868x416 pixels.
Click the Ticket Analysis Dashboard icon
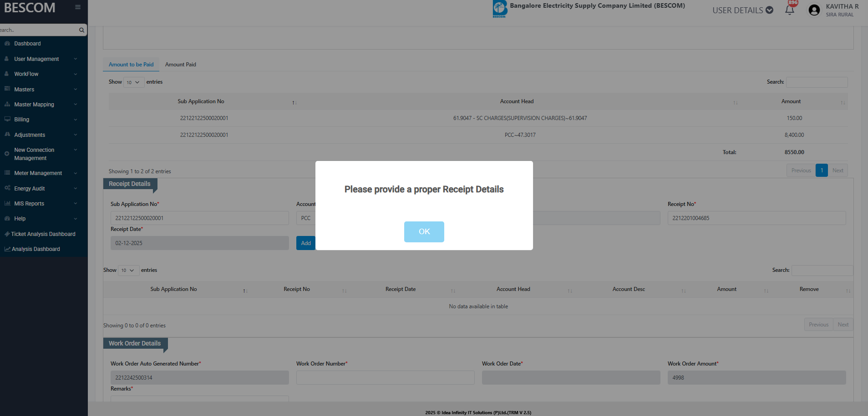[x=7, y=234]
